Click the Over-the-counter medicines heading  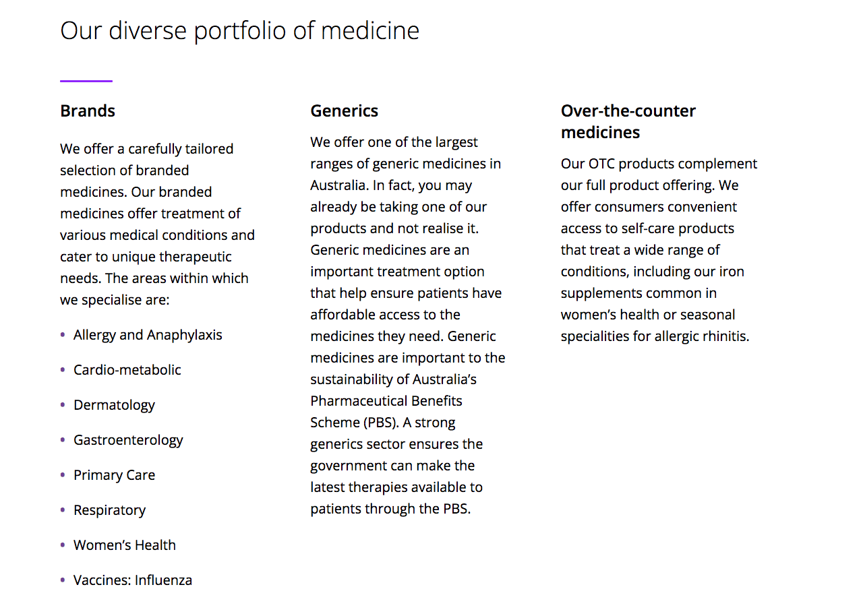628,121
